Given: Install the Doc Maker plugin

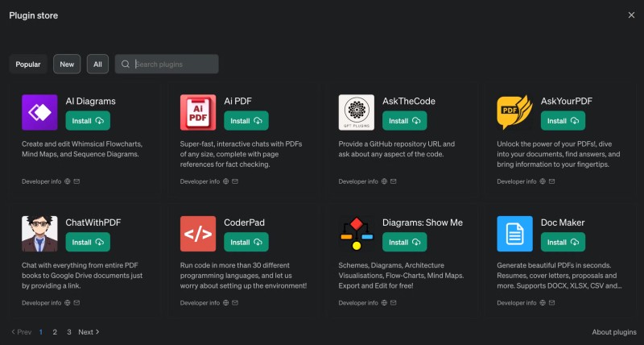Looking at the screenshot, I should 563,242.
